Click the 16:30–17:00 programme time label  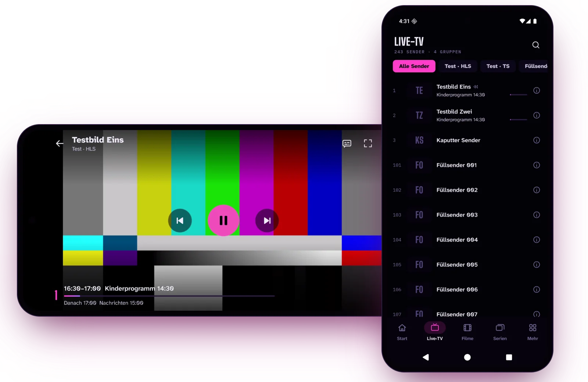(x=82, y=289)
